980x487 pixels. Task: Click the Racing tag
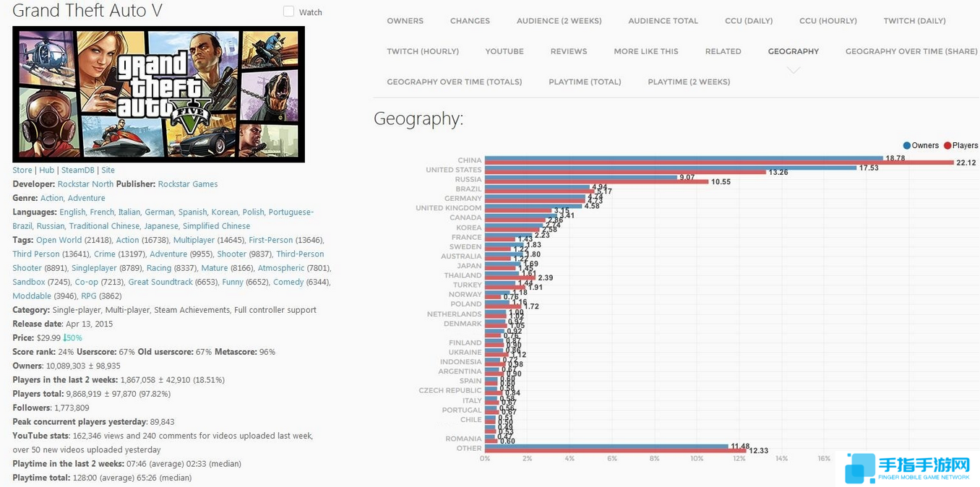[x=159, y=268]
